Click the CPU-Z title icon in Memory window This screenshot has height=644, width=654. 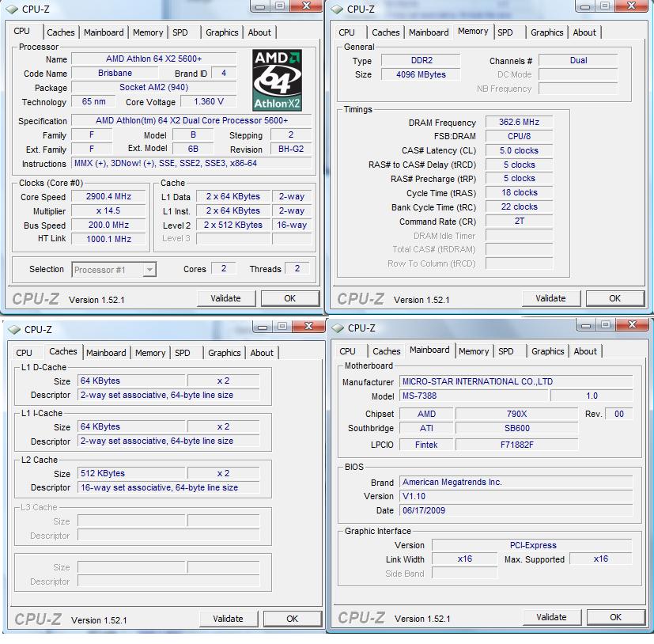click(x=337, y=9)
